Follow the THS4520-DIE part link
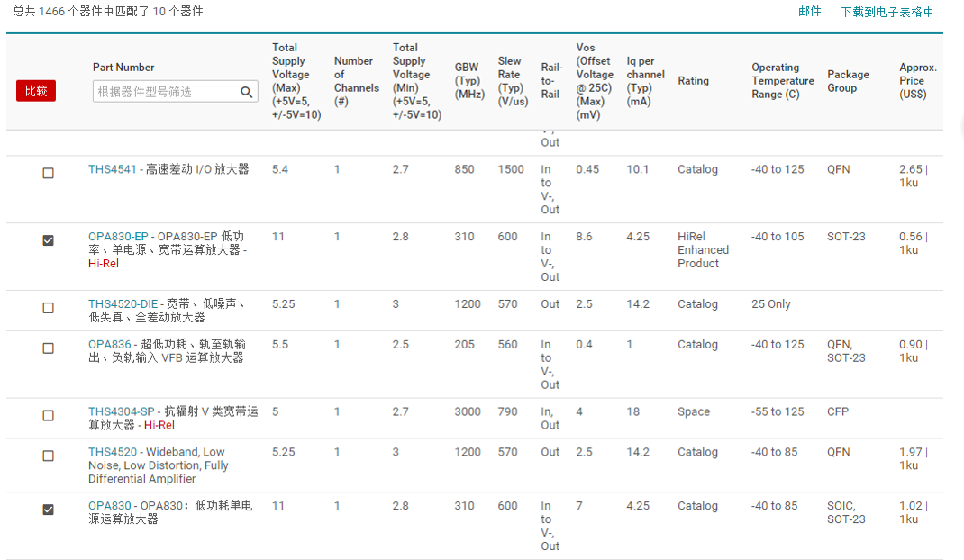Image resolution: width=964 pixels, height=560 pixels. click(123, 303)
